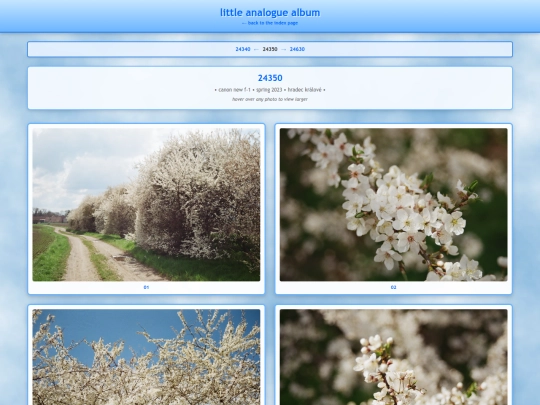540x405 pixels.
Task: Click the canon new f-1 spring 2023 details line
Action: (x=270, y=90)
